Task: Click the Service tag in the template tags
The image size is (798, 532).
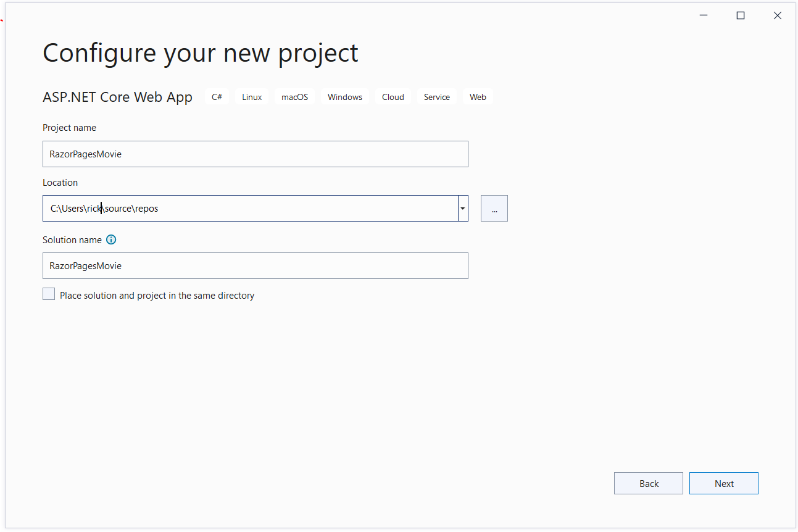Action: (436, 96)
